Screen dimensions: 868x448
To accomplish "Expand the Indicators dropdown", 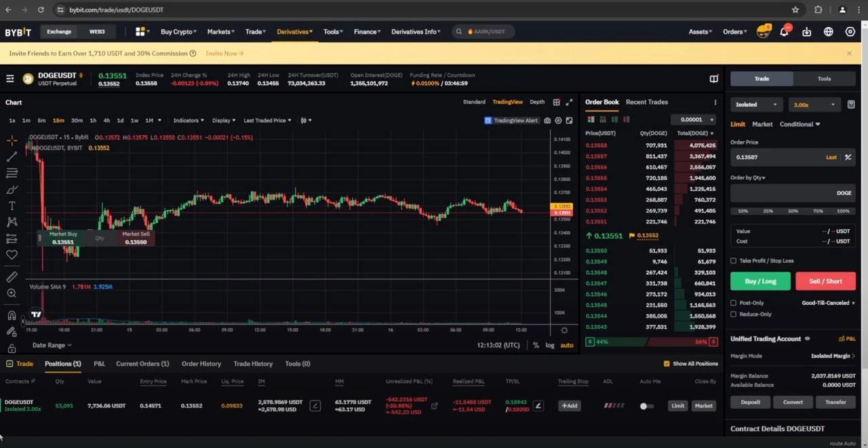I will [189, 121].
